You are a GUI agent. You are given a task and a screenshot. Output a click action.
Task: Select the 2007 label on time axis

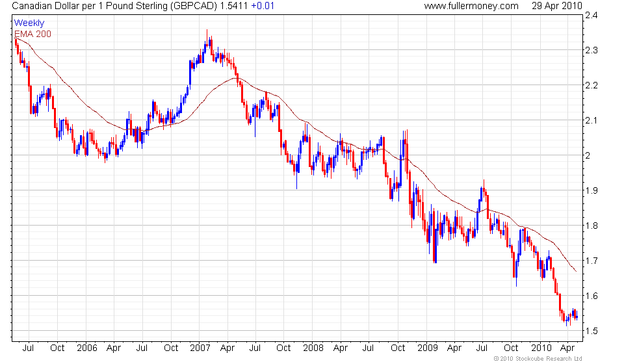(200, 348)
